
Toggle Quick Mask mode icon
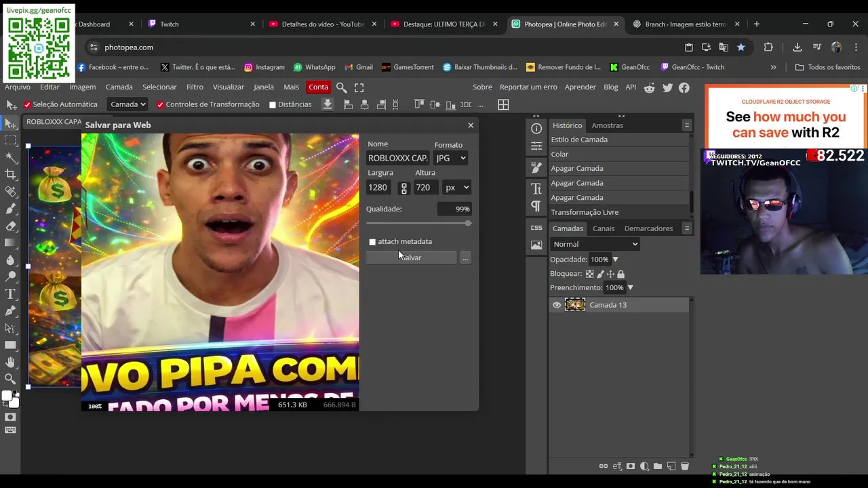(x=10, y=417)
